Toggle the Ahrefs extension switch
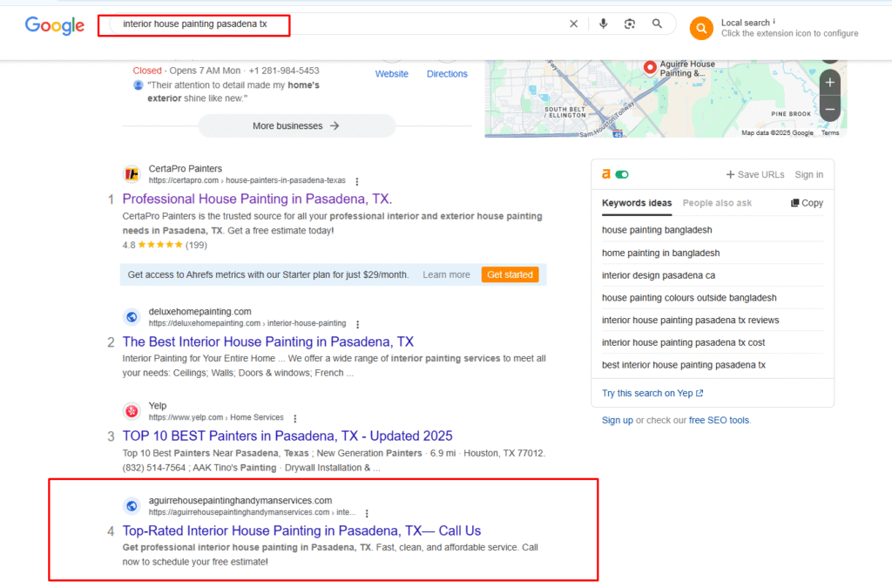Image resolution: width=892 pixels, height=588 pixels. (622, 174)
